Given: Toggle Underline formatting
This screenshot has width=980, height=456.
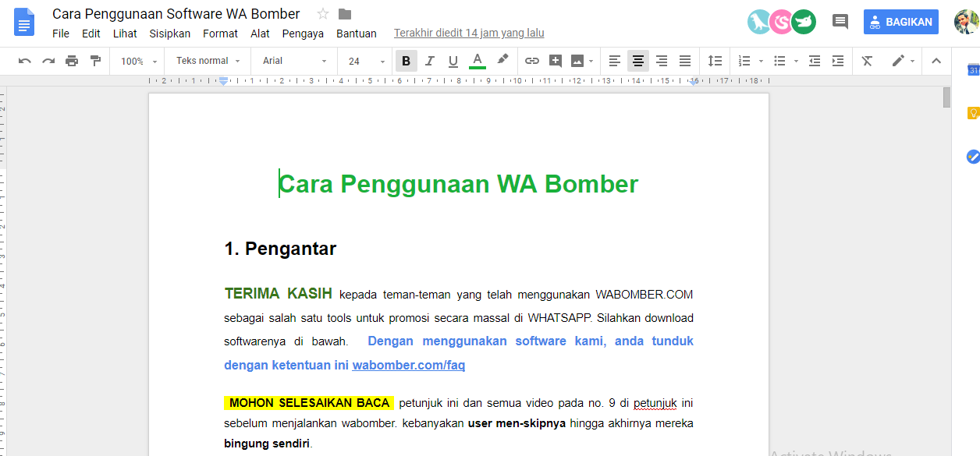Looking at the screenshot, I should [x=453, y=61].
